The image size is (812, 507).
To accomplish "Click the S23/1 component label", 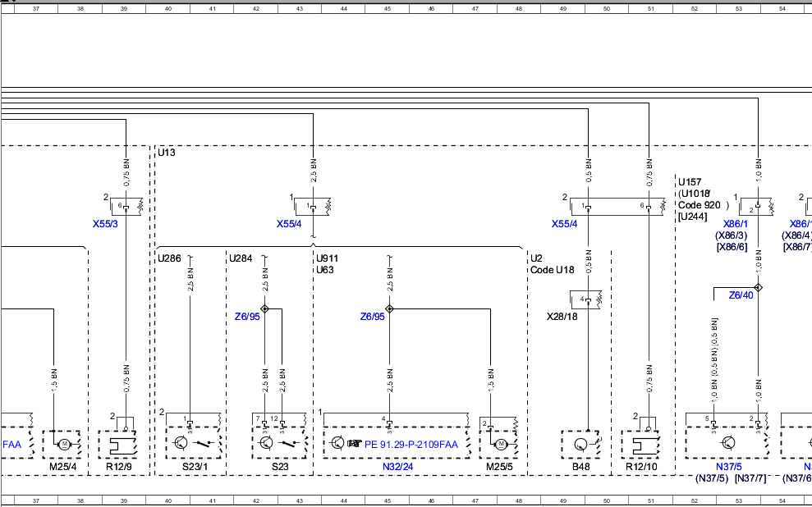I will click(193, 467).
